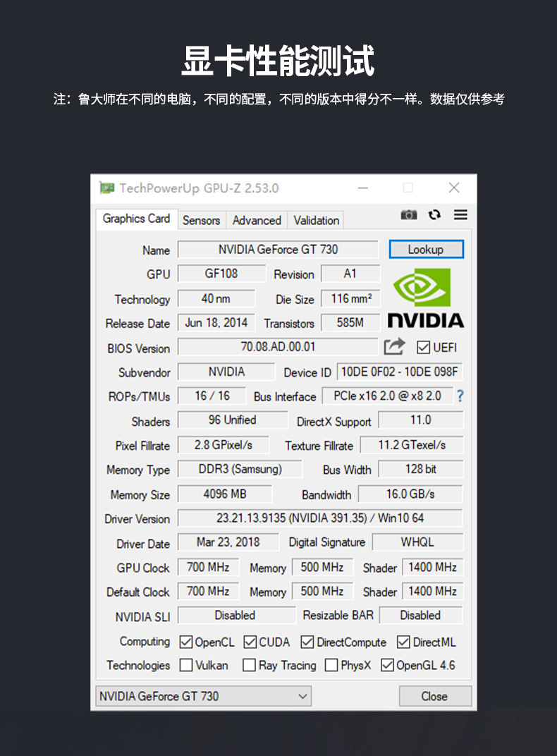
Task: Toggle the OpenCL checkbox
Action: [186, 642]
